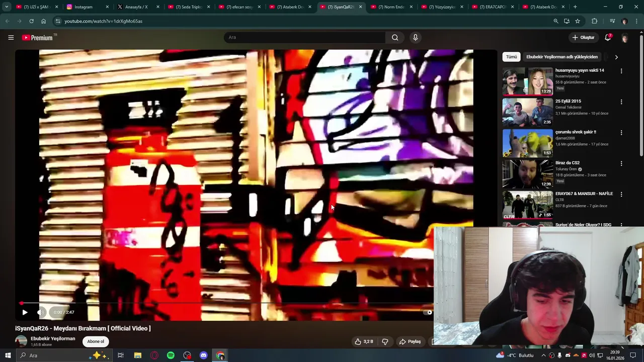Open options for ERAY067 & MANSUR video

tap(621, 194)
